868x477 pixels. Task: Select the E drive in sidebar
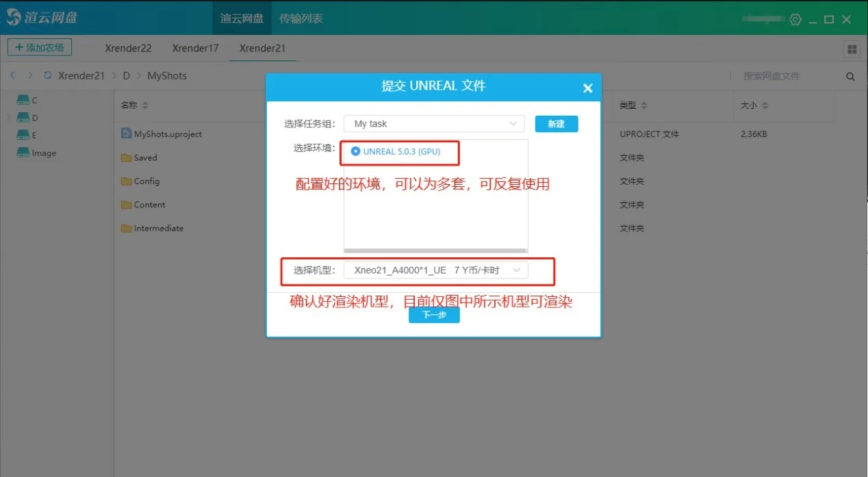click(x=27, y=136)
